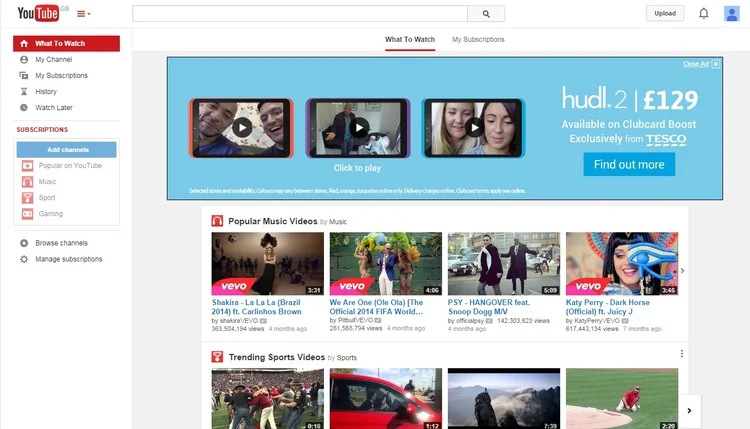Switch to the My Subscriptions tab
The width and height of the screenshot is (750, 429).
tap(478, 40)
